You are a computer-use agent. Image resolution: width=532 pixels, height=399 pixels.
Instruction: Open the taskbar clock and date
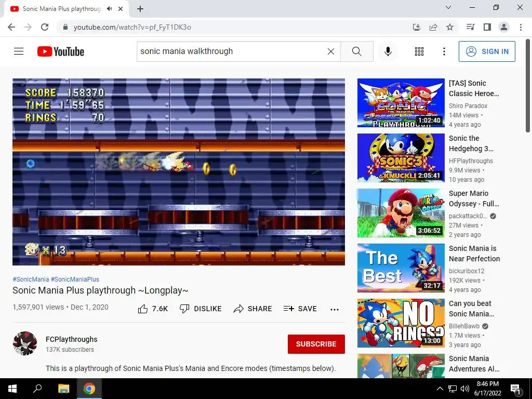point(488,389)
